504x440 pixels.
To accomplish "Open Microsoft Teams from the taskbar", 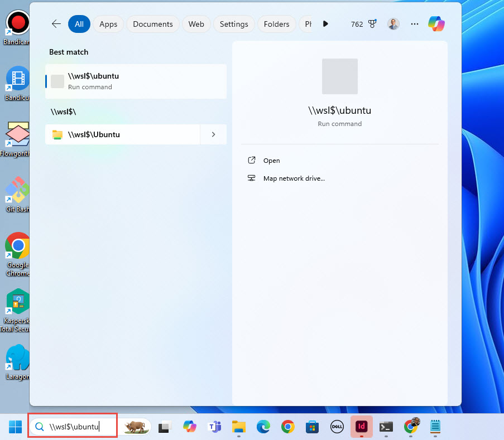I will point(214,427).
